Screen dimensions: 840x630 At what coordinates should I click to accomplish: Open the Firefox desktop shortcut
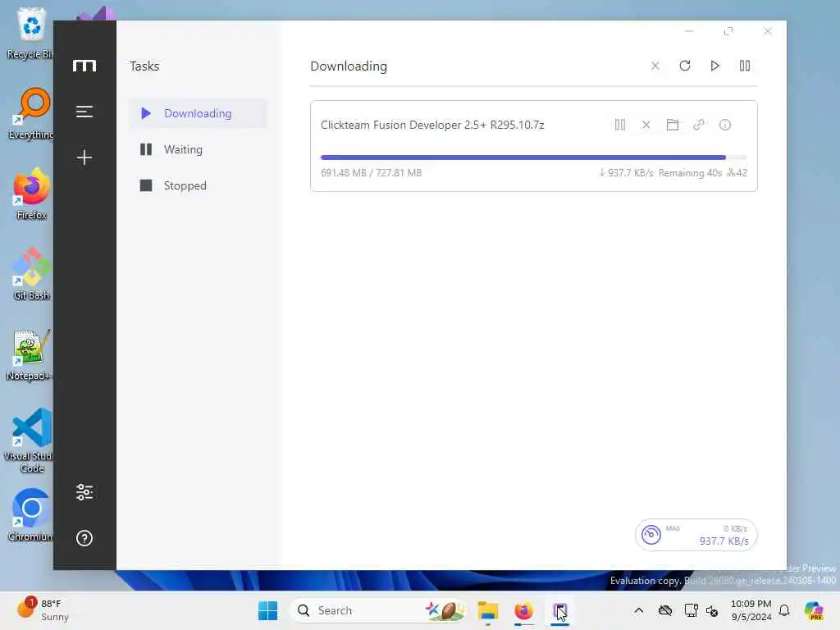(31, 194)
